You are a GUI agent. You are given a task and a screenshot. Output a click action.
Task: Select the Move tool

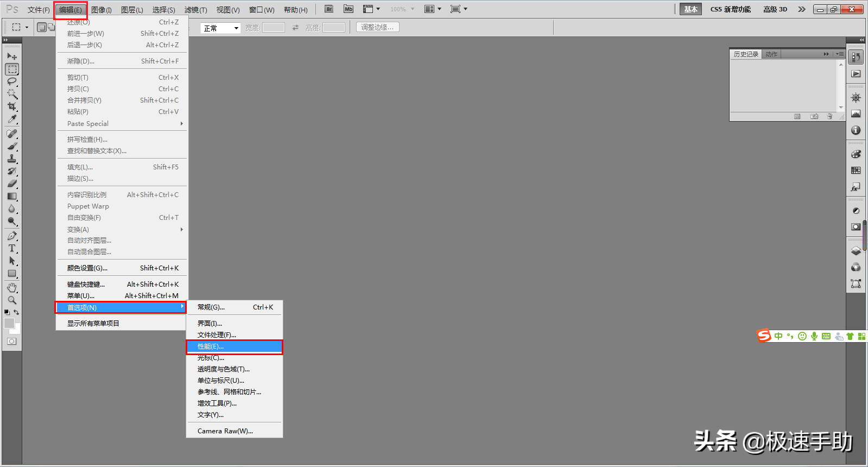click(x=12, y=56)
